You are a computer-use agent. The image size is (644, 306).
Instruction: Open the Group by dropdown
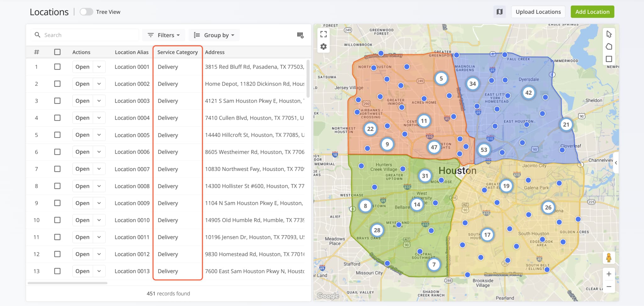click(214, 35)
